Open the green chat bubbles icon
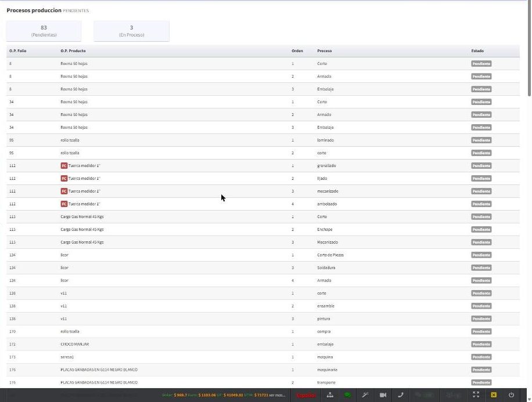 pos(347,395)
